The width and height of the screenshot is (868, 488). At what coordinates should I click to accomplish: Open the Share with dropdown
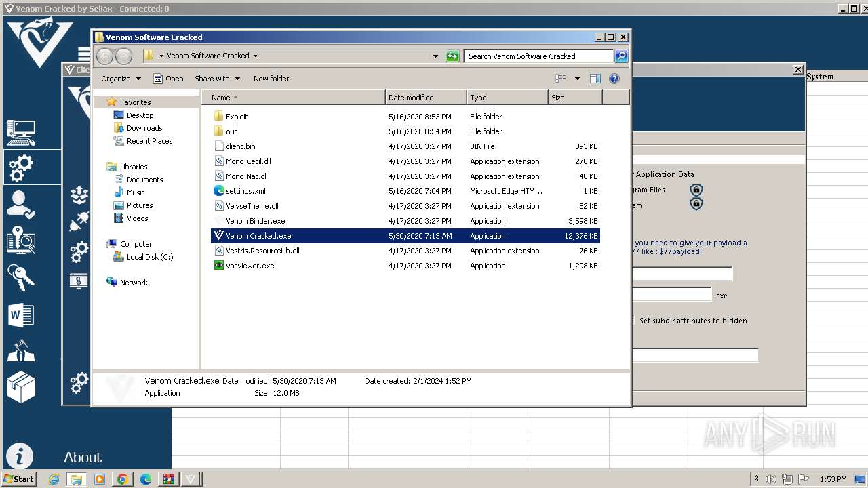point(218,79)
